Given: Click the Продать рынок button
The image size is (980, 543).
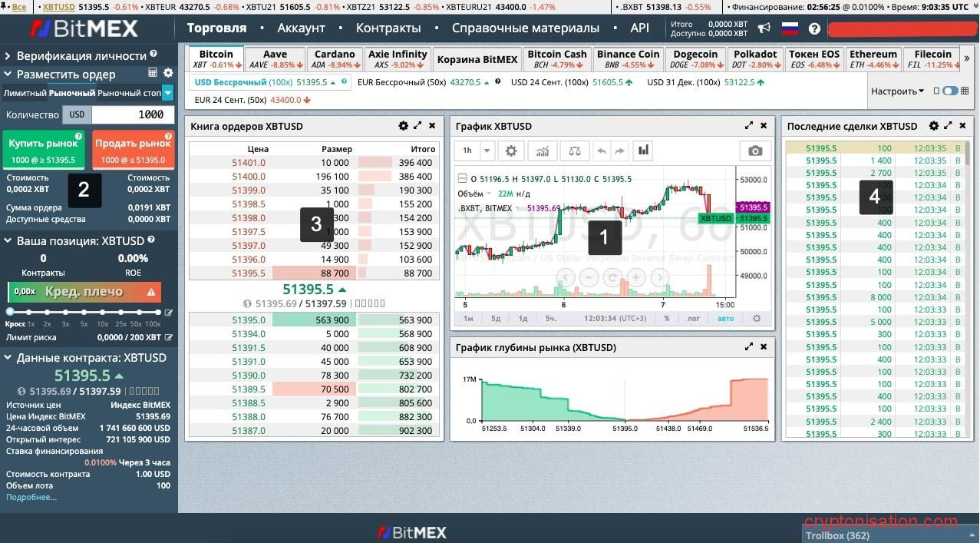Looking at the screenshot, I should [134, 151].
